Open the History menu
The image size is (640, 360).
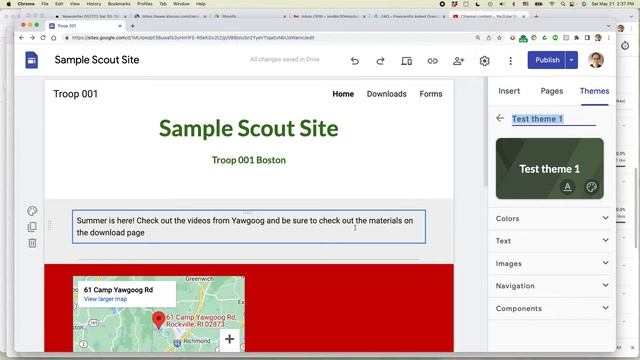(x=93, y=4)
